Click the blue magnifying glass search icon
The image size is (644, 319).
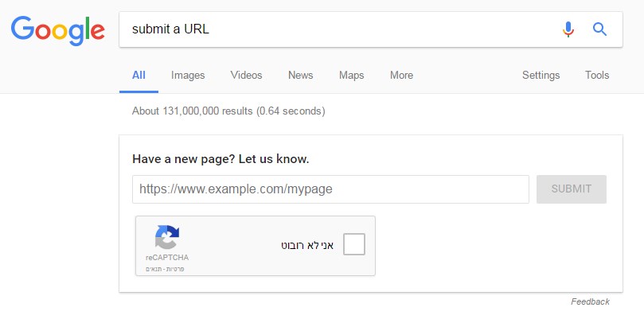[x=600, y=29]
